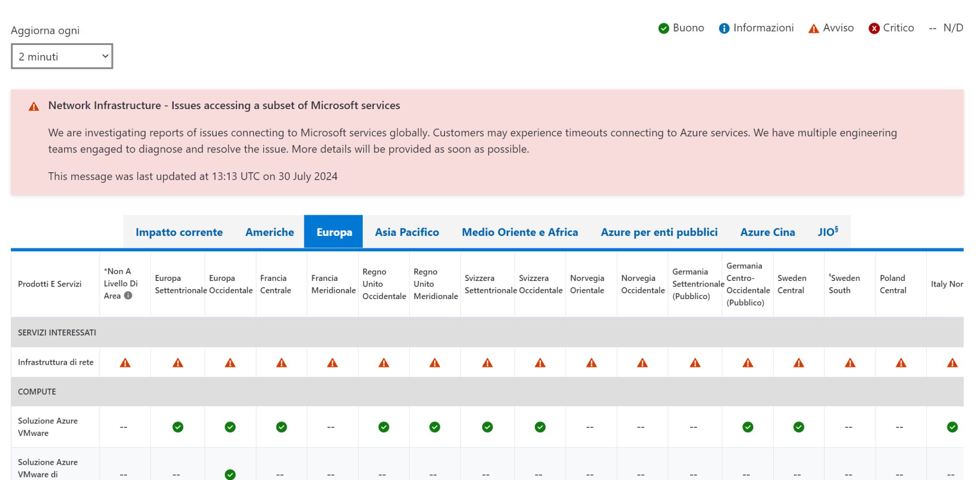The width and height of the screenshot is (980, 480).
Task: Open the Americhe region tab
Action: [x=269, y=232]
